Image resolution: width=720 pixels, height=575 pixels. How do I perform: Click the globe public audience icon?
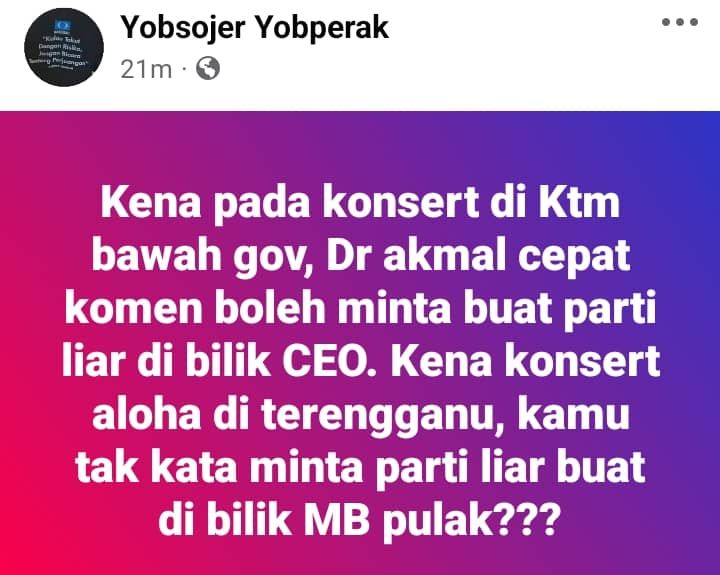pos(208,69)
